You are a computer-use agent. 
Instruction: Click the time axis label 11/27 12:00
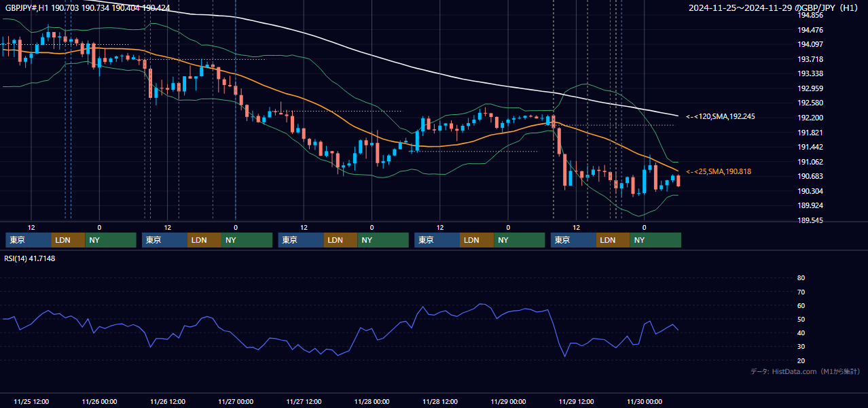point(304,402)
